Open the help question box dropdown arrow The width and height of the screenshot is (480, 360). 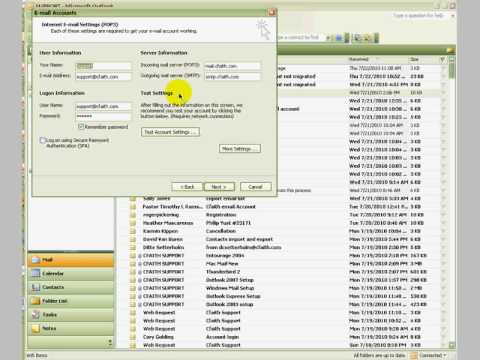(453, 16)
